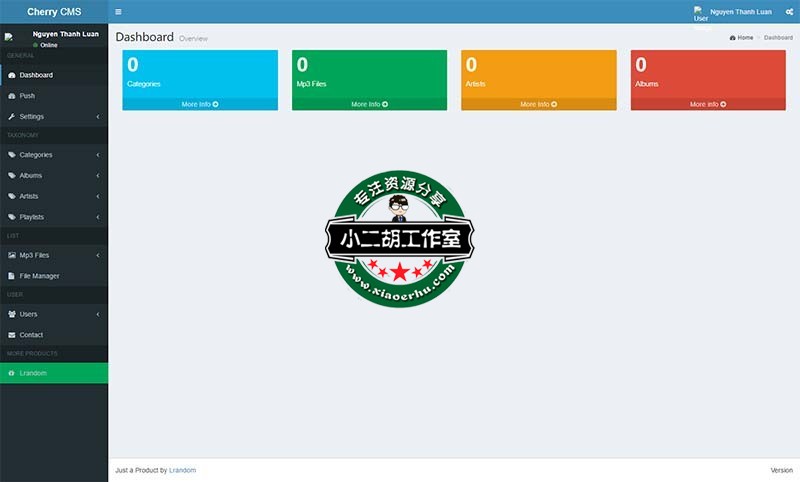Screen dimensions: 800x482
Task: Click the Users group icon
Action: click(11, 314)
